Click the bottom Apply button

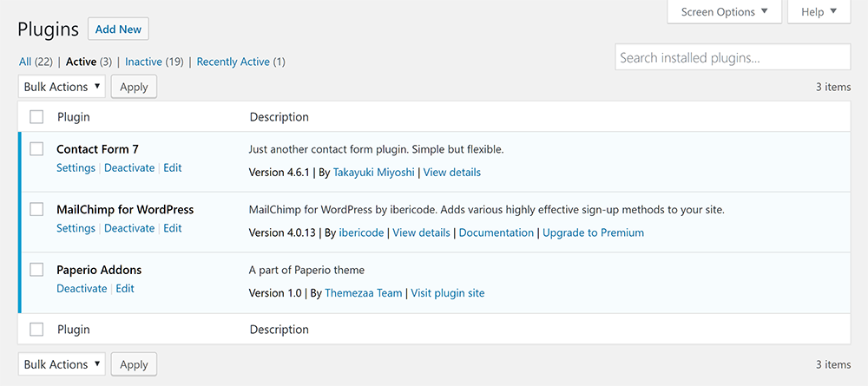click(134, 364)
